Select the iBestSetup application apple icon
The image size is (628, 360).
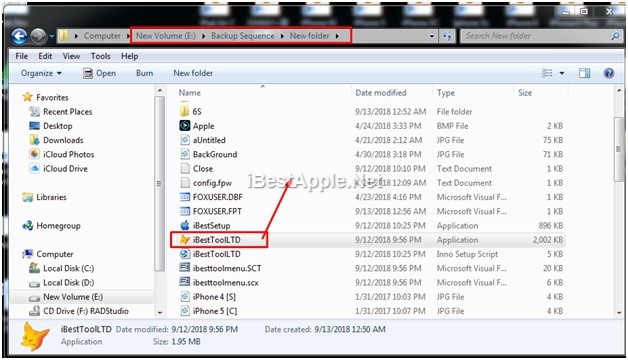[x=185, y=225]
